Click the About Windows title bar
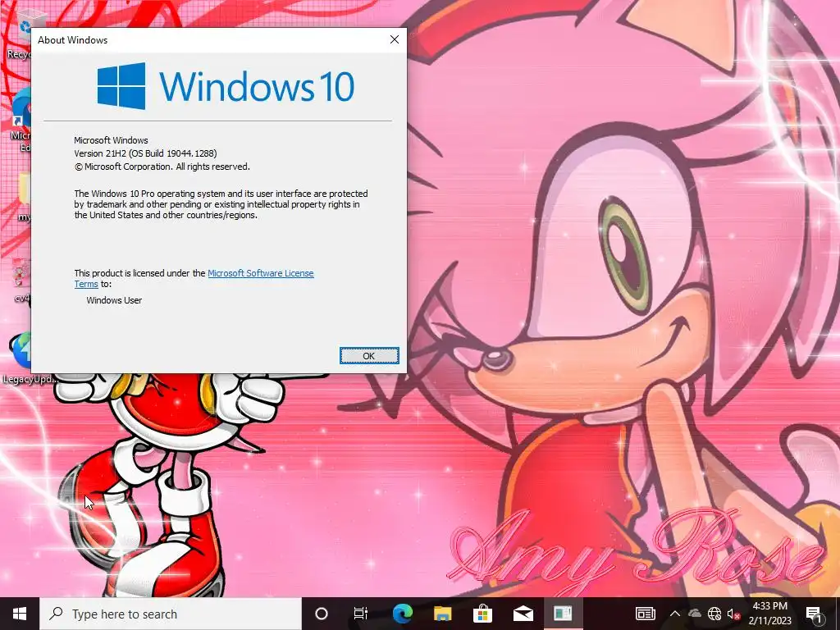Screen dimensions: 840x630 (206, 39)
